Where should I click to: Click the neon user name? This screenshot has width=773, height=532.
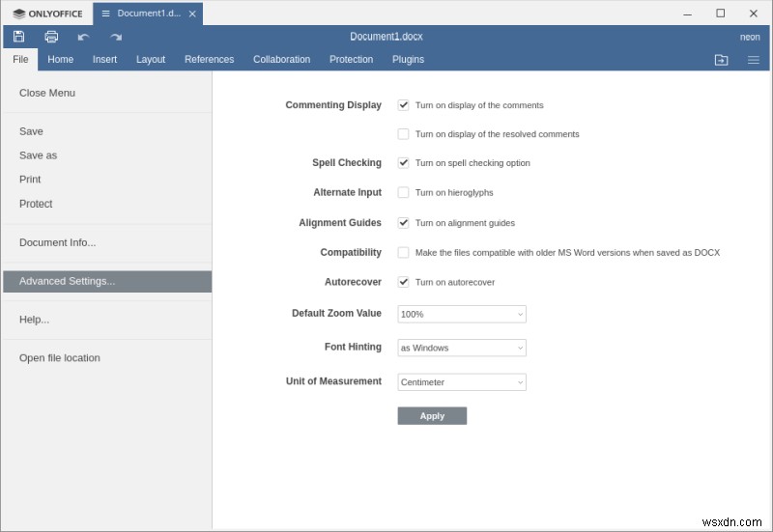[x=750, y=37]
